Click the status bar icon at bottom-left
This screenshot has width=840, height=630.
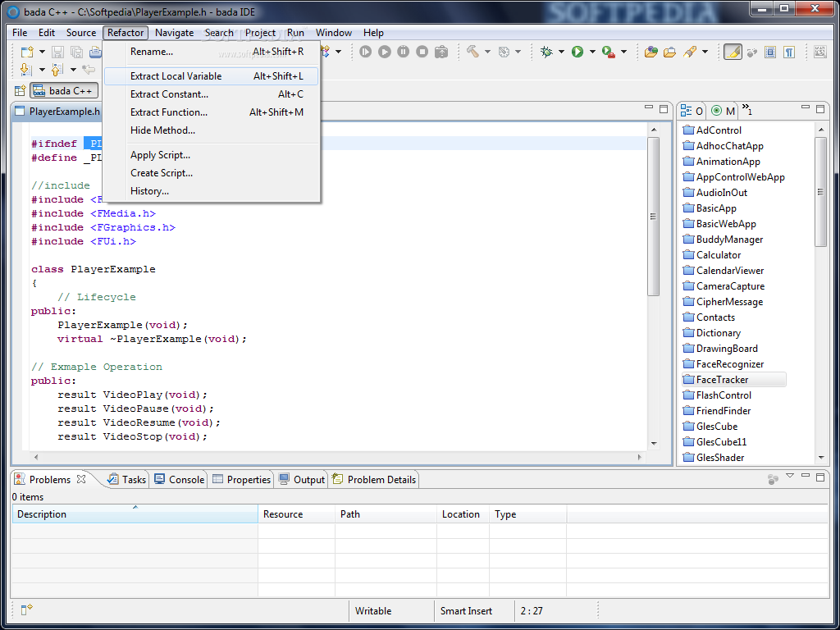pyautogui.click(x=26, y=610)
